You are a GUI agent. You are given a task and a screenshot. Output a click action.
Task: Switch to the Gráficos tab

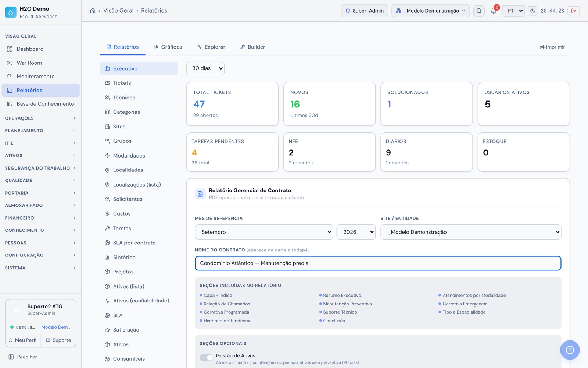coord(168,47)
